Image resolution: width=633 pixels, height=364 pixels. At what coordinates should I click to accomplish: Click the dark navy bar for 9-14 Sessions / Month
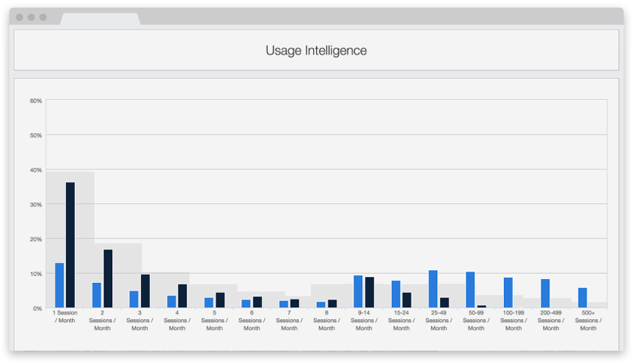tap(370, 292)
